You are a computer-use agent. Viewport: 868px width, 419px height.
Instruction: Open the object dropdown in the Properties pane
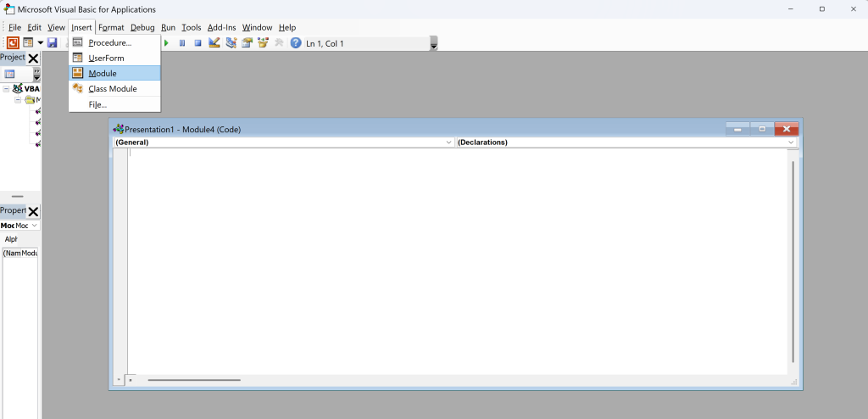point(34,226)
